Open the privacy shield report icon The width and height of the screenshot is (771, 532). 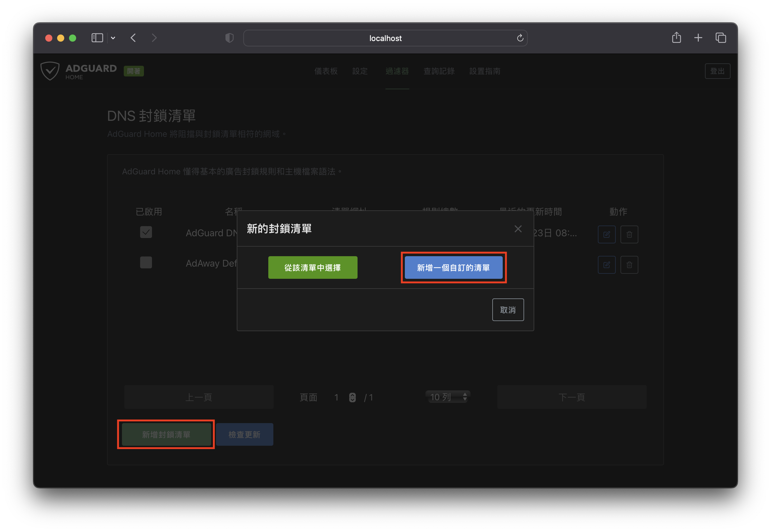(229, 38)
